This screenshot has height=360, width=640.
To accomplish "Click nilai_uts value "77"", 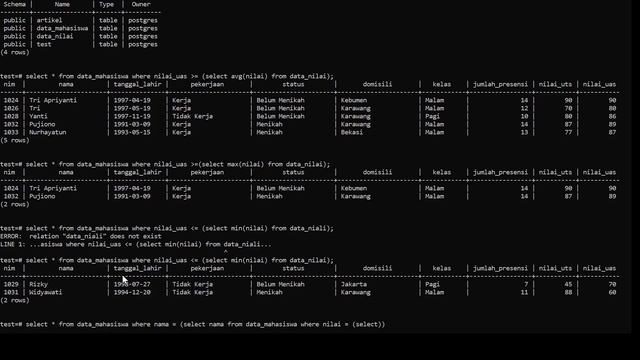I will click(x=568, y=132).
